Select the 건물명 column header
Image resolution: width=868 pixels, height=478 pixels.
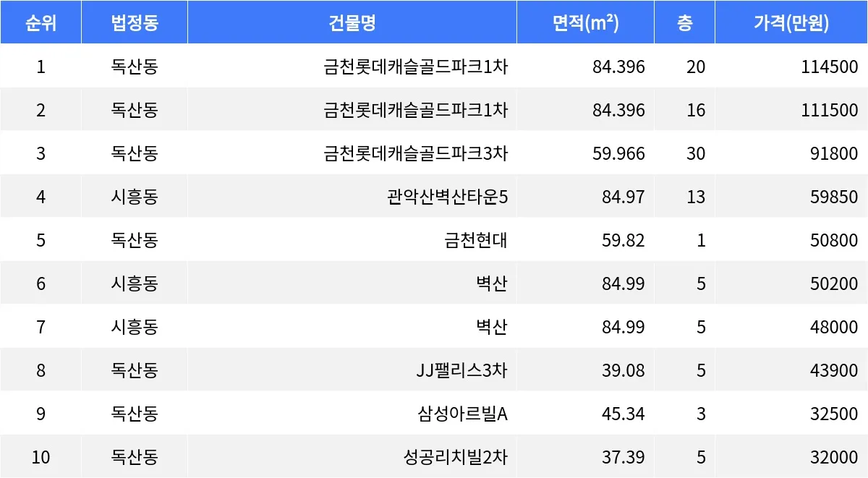(x=352, y=23)
